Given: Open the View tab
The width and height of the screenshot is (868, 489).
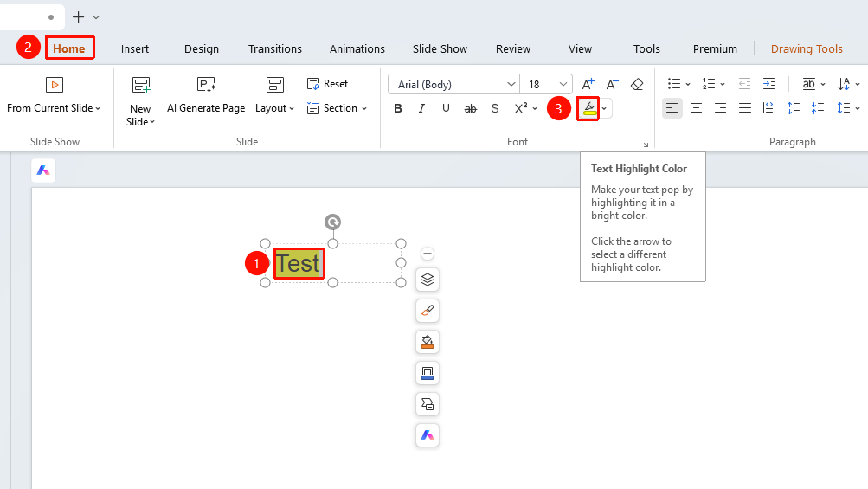Looking at the screenshot, I should 580,48.
